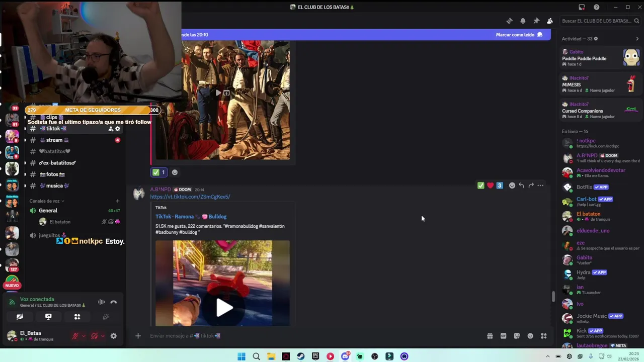Toggle microphone mute button
This screenshot has height=362, width=644.
[x=75, y=336]
